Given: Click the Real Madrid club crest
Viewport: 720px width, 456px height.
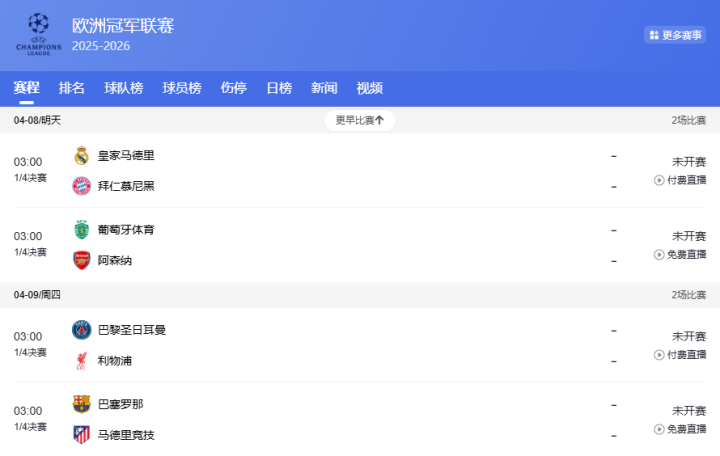Looking at the screenshot, I should pyautogui.click(x=82, y=155).
